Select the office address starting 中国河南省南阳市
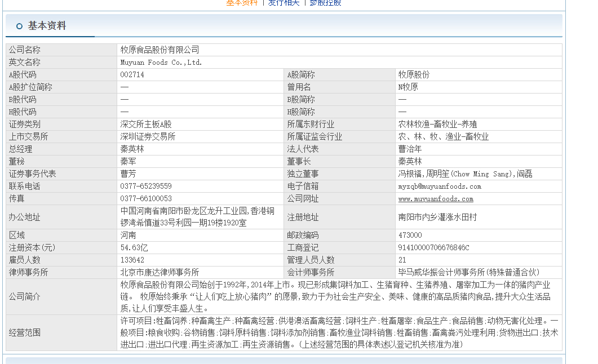Screen dimensions: 598x364 tap(197, 217)
